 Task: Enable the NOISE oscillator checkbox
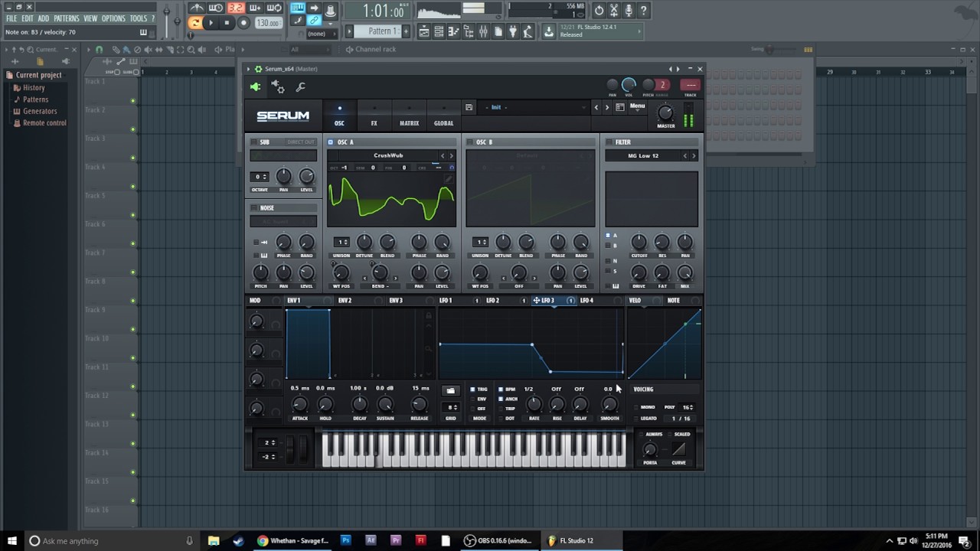click(x=253, y=208)
